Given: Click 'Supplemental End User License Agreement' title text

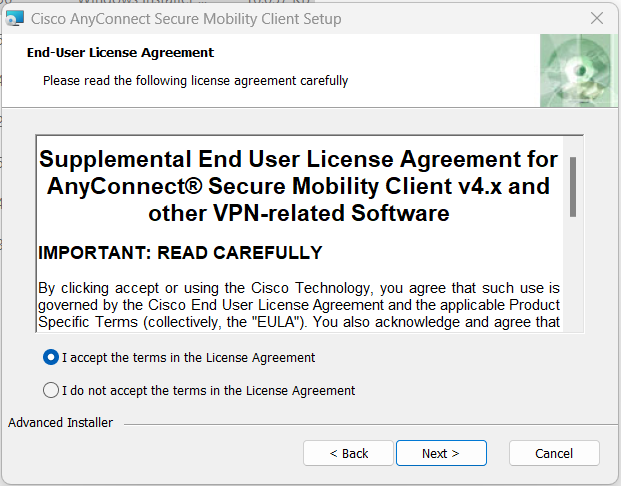Looking at the screenshot, I should [x=299, y=186].
